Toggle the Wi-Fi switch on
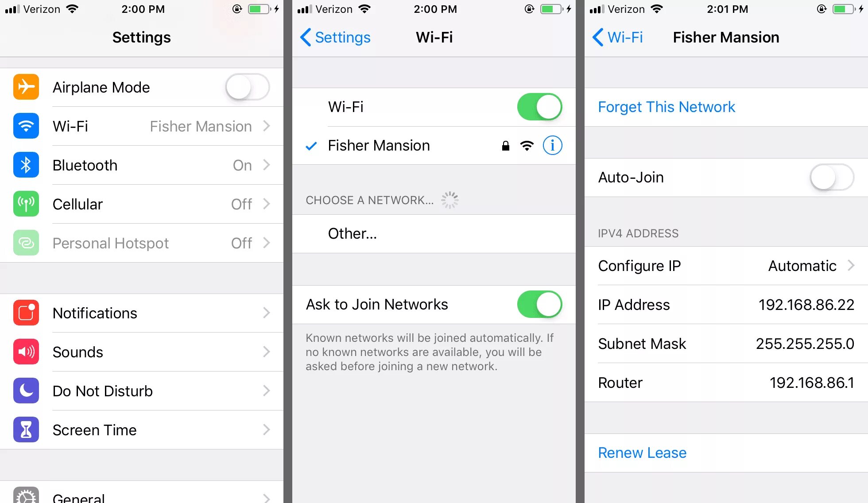This screenshot has width=868, height=503. tap(538, 106)
